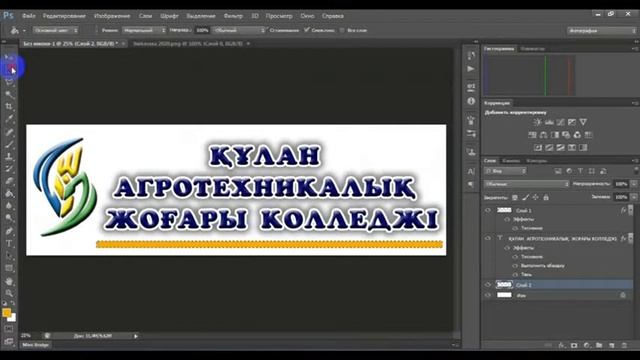Open the Файл menu
This screenshot has height=360, width=640.
[x=29, y=16]
